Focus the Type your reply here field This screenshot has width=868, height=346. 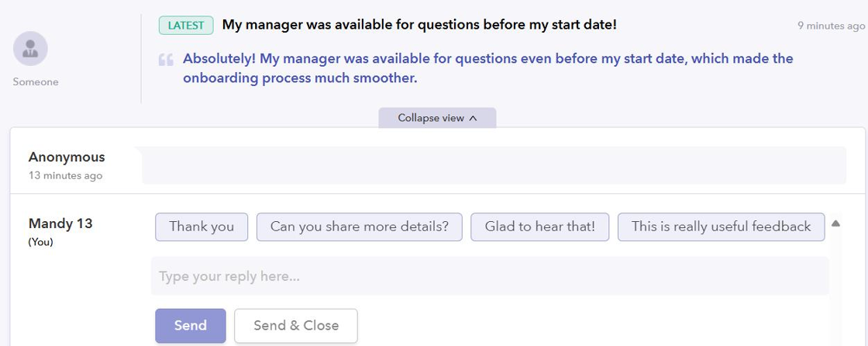[490, 276]
